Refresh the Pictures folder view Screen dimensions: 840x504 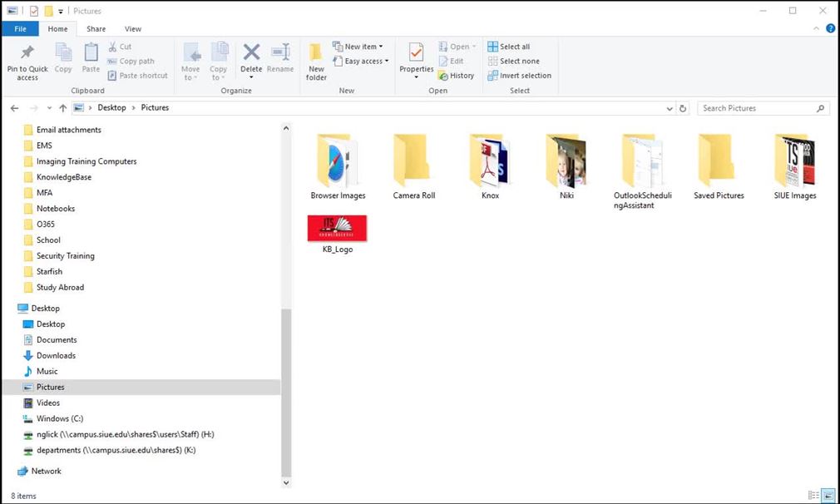[x=683, y=108]
